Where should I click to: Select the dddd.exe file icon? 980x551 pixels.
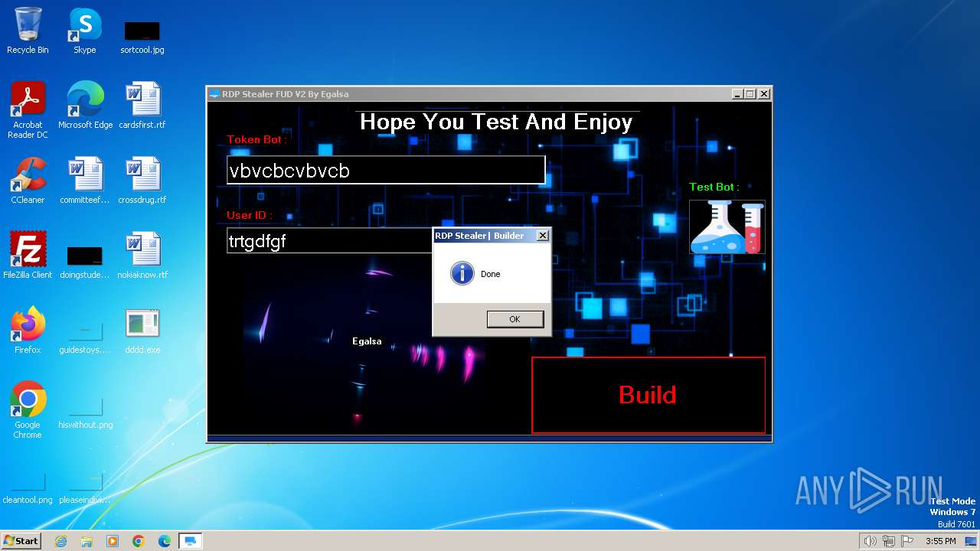click(142, 331)
